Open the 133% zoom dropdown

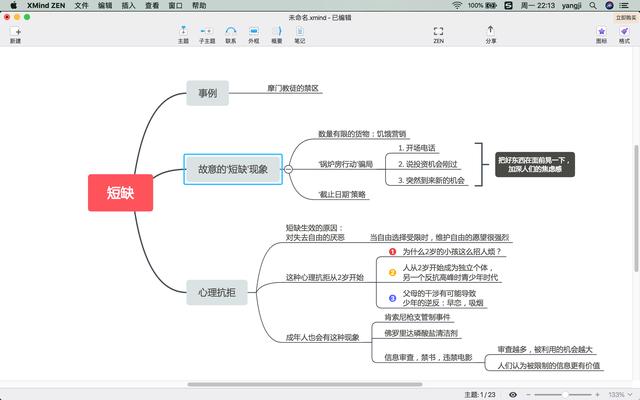620,395
